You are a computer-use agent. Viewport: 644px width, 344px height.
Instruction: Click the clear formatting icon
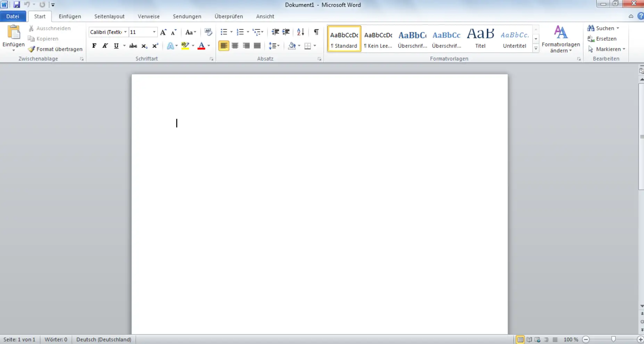point(208,32)
